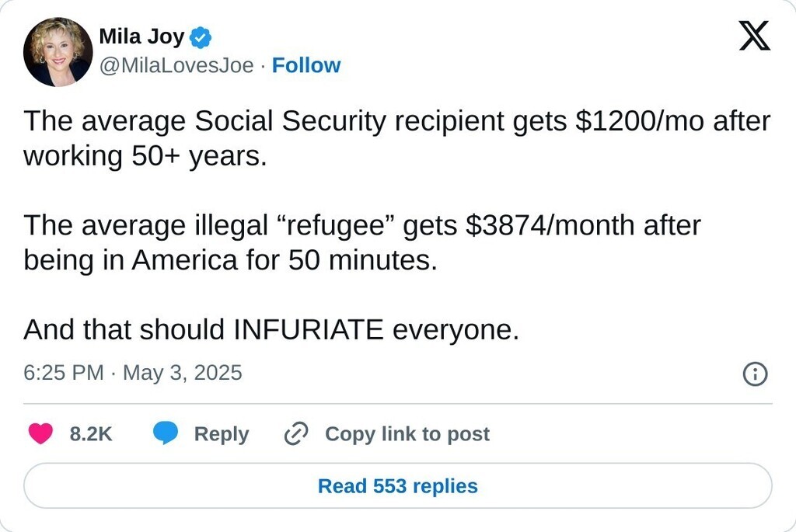796x532 pixels.
Task: Click the "And that should INFURIATE everyone" line
Action: pos(271,330)
